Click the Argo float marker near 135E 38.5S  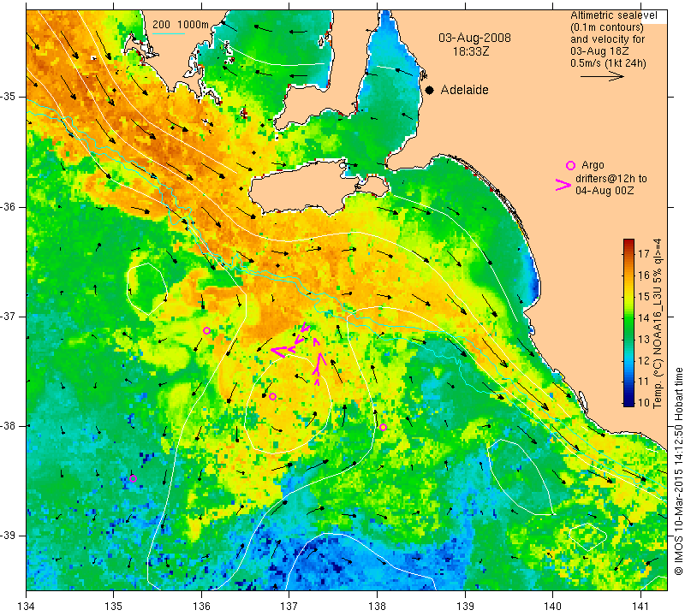(134, 478)
